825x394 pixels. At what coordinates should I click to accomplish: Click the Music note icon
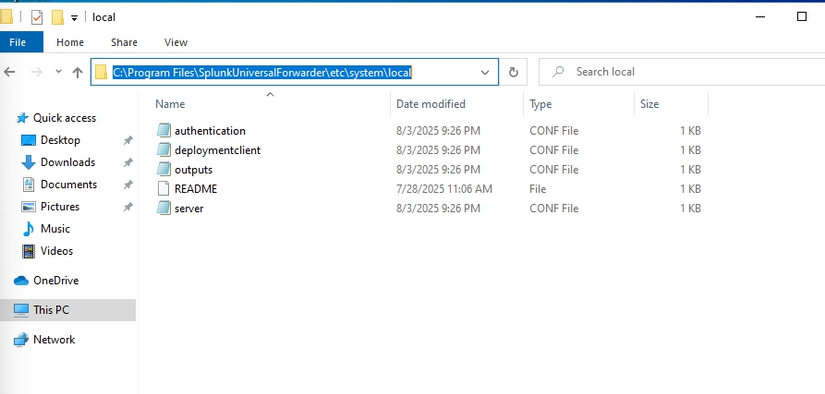click(28, 229)
